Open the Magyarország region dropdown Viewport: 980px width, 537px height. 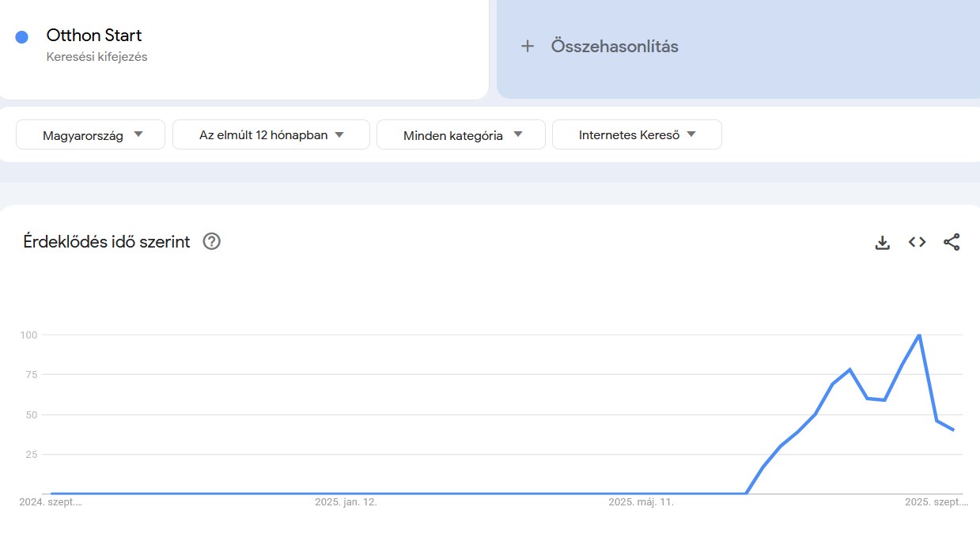click(x=89, y=134)
